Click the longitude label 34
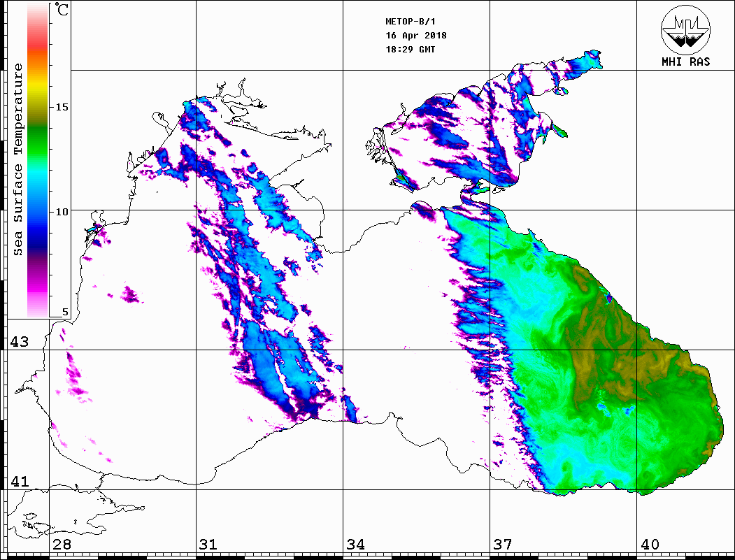 (x=355, y=545)
